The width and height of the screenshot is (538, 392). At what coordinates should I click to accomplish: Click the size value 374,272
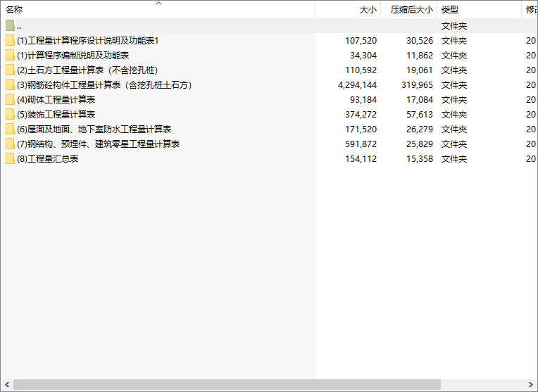361,114
